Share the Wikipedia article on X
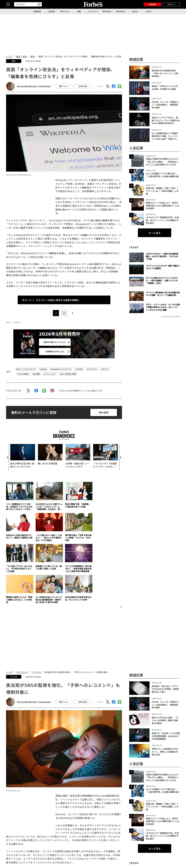Viewport: 186px width, 868px height. point(108,86)
